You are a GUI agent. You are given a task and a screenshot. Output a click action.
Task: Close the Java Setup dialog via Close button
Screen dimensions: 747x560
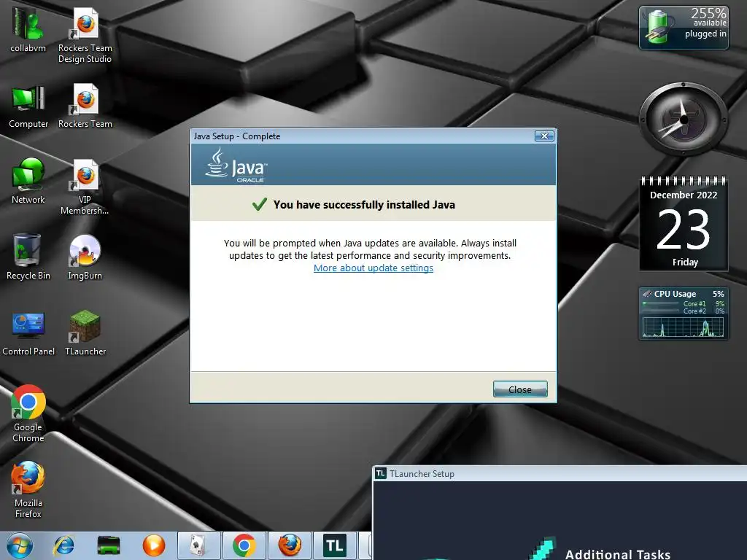coord(520,389)
